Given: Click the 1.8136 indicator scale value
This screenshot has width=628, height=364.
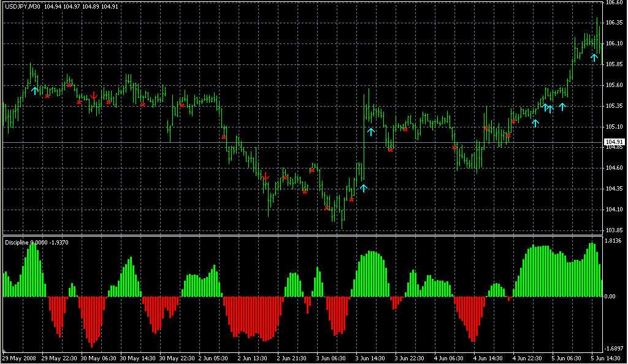Looking at the screenshot, I should coord(614,241).
